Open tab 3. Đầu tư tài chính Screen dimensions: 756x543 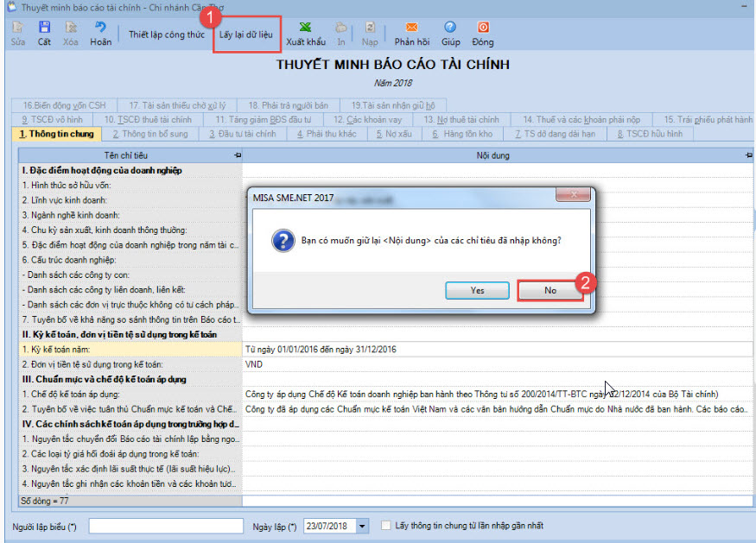point(243,134)
